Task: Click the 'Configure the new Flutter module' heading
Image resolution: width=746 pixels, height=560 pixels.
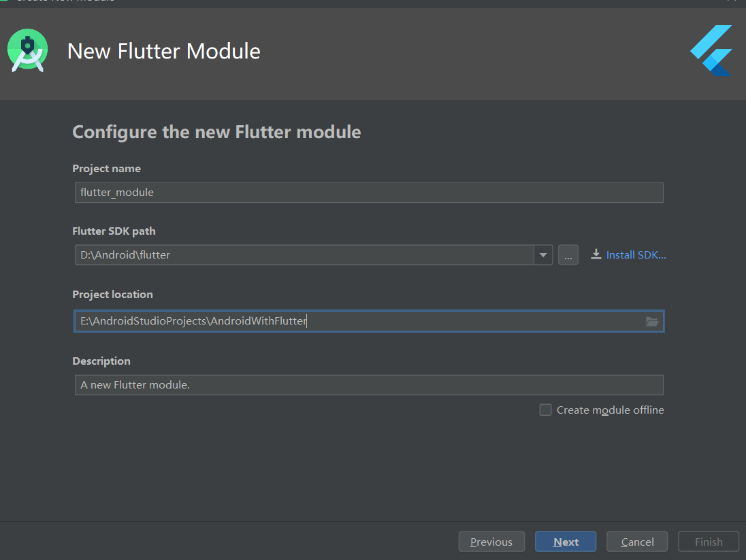Action: 216,132
